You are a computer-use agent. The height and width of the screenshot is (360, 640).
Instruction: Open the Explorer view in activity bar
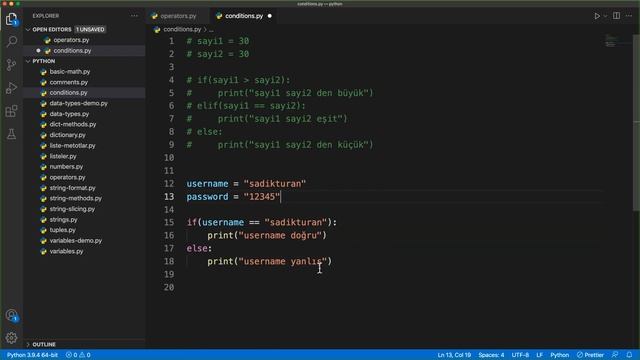click(x=11, y=19)
